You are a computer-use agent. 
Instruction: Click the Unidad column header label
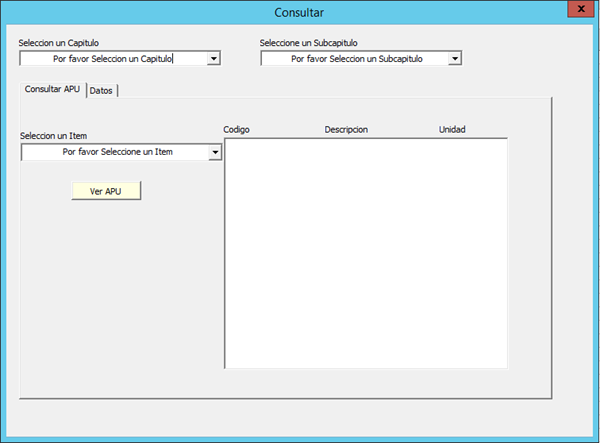tap(452, 130)
